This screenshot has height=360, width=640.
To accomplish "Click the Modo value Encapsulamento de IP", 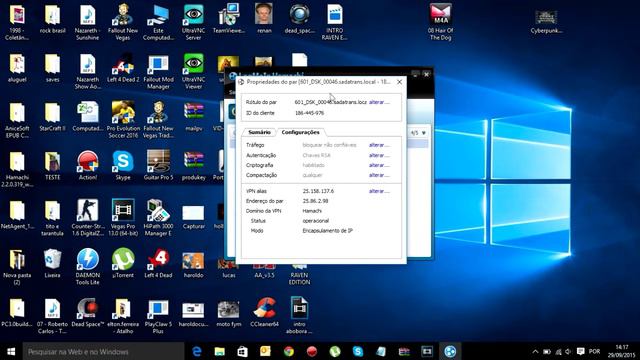I will tap(327, 231).
